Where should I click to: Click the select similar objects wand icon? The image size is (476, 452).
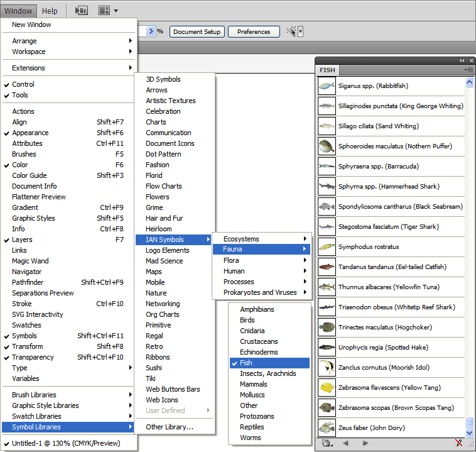coord(292,31)
